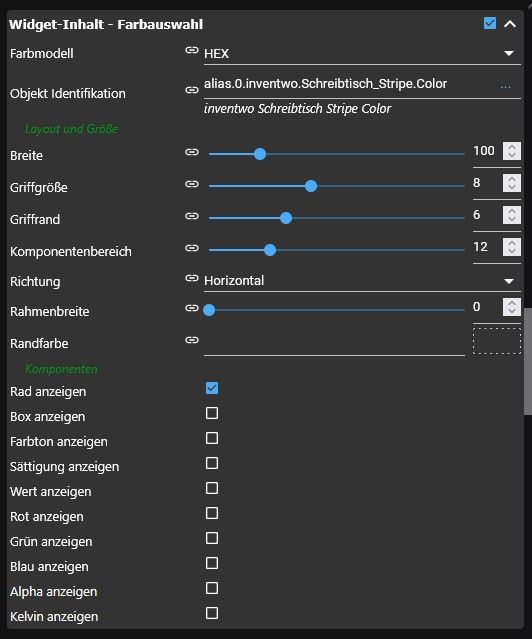Uncheck the Rad anzeigen checkbox
Screen dimensions: 532x639
point(212,388)
